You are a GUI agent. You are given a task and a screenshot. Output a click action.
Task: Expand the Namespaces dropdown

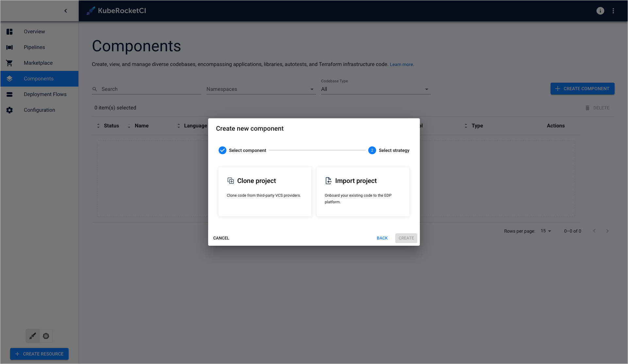(261, 89)
